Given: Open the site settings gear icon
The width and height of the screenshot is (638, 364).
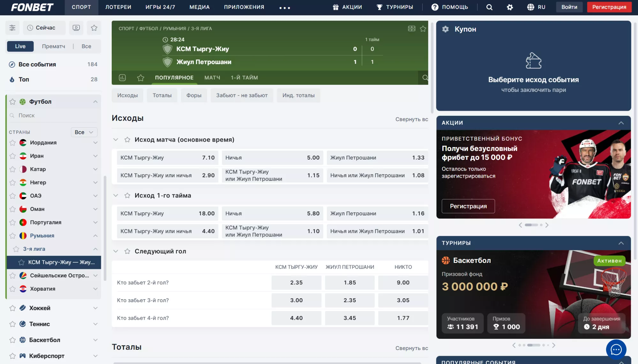Looking at the screenshot, I should pos(510,7).
